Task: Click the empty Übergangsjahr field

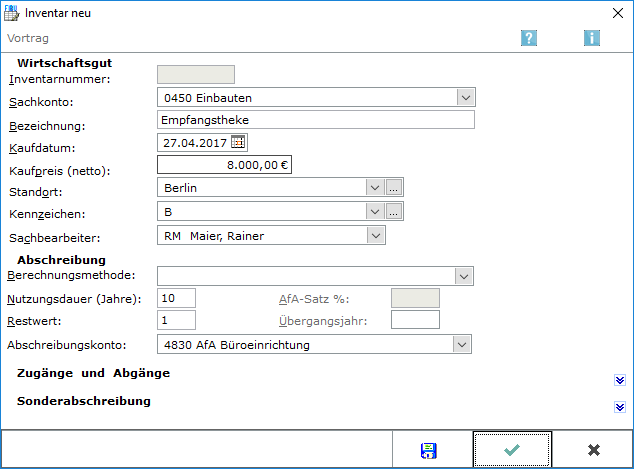Action: 415,320
